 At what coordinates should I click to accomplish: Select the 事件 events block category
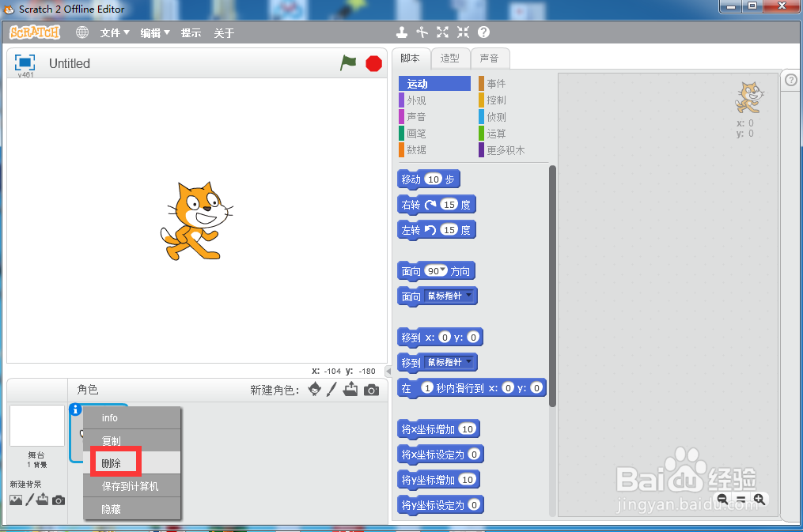(x=513, y=83)
